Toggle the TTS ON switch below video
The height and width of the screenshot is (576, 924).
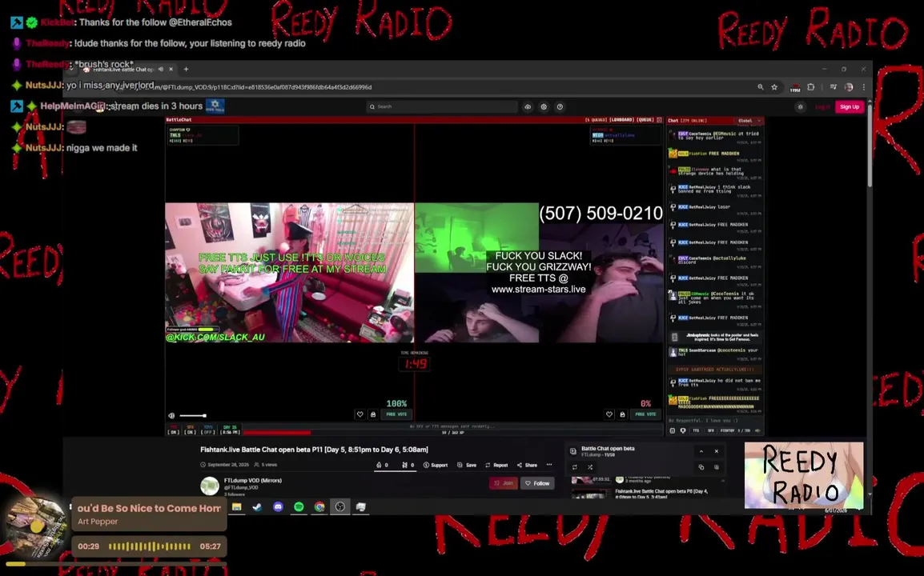(x=173, y=430)
